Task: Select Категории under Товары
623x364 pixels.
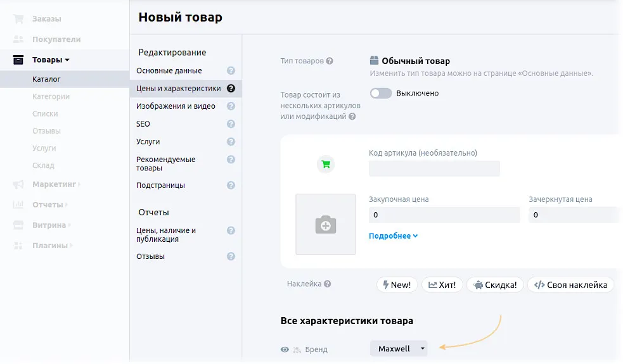Action: coord(51,96)
